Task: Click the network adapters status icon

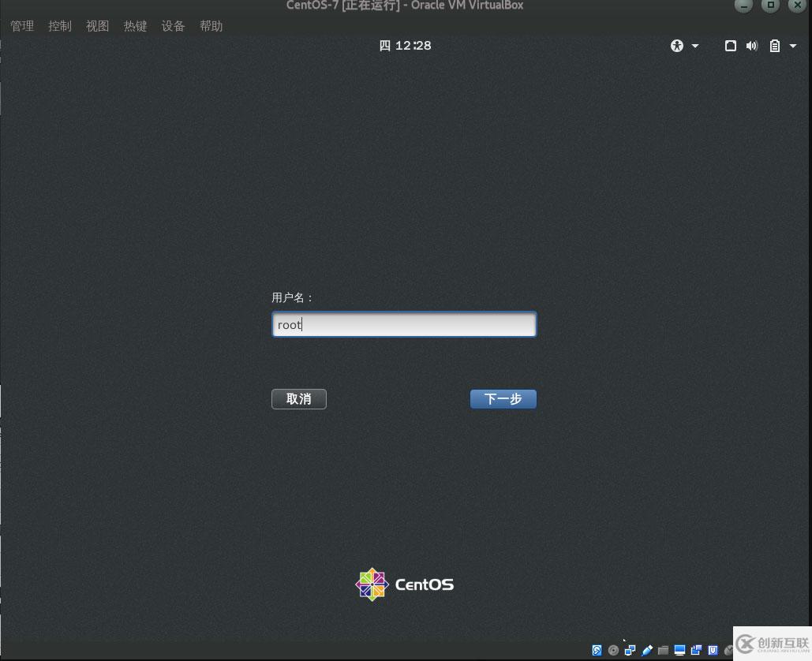Action: (x=630, y=651)
